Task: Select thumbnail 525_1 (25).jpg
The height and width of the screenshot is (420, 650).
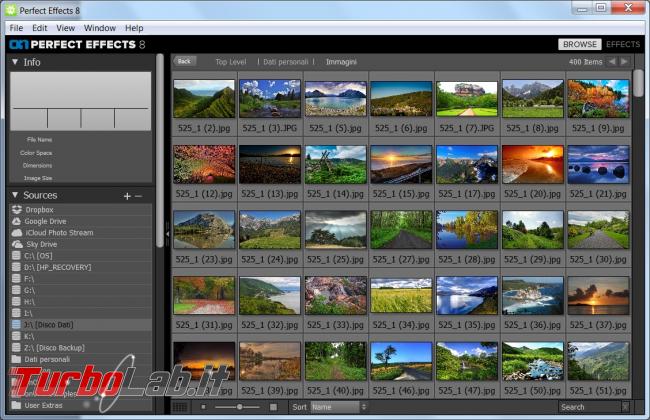Action: 336,230
